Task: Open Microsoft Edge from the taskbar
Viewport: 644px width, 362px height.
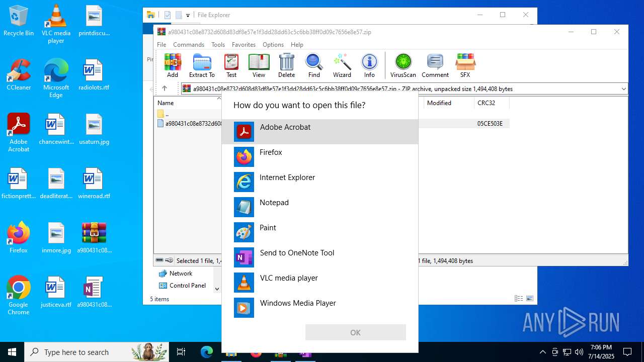Action: tap(207, 352)
